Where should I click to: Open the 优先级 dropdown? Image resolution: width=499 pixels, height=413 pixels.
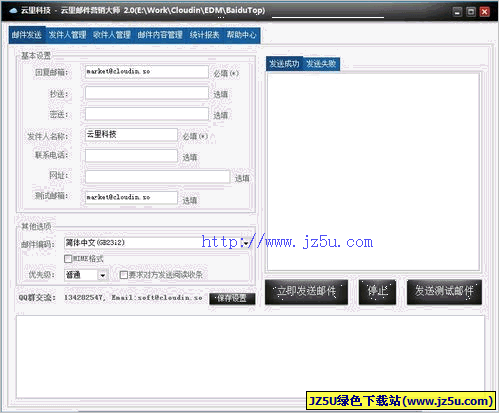103,275
